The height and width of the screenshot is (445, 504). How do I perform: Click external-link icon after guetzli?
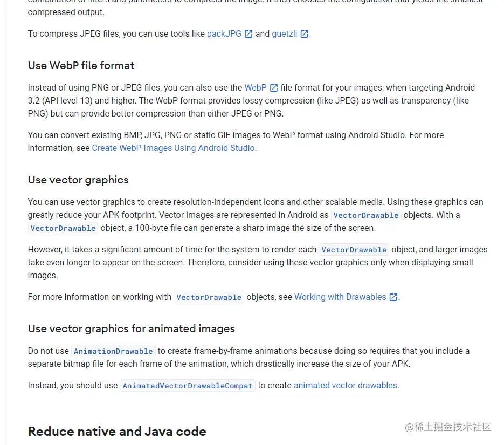pyautogui.click(x=305, y=34)
